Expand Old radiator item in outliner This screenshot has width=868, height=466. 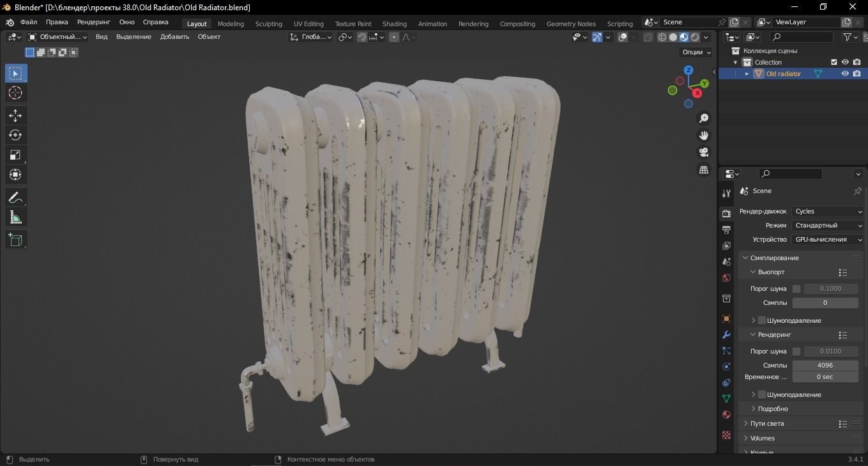pyautogui.click(x=747, y=74)
